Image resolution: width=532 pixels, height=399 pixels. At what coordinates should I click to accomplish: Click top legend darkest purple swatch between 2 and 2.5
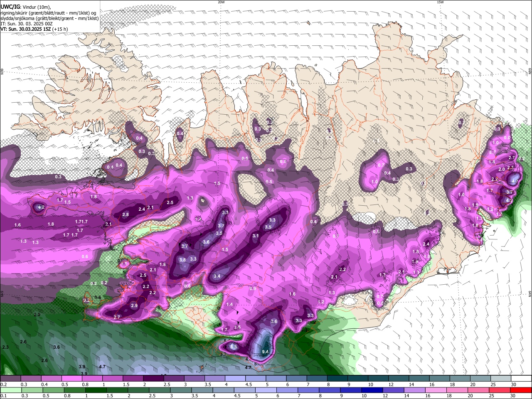(153, 379)
